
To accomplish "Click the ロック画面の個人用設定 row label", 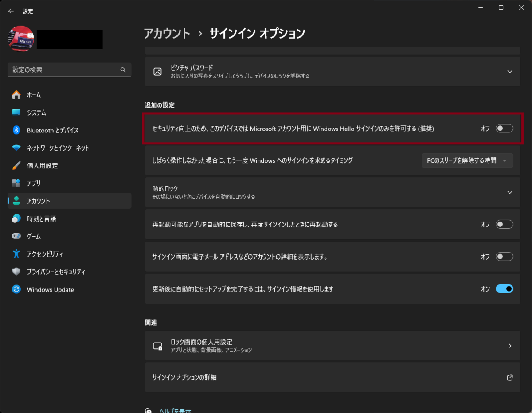I will pyautogui.click(x=201, y=342).
